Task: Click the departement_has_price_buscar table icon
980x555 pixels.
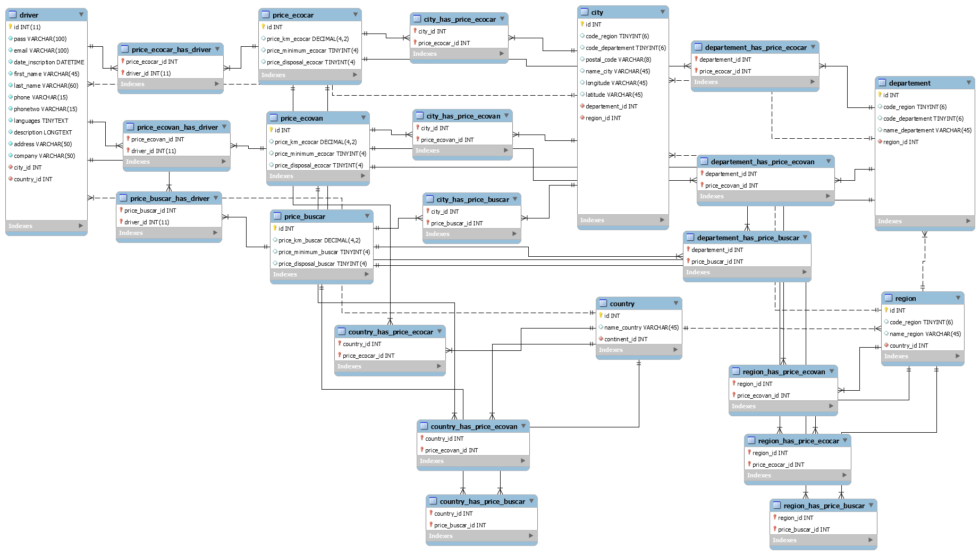Action: (x=690, y=238)
